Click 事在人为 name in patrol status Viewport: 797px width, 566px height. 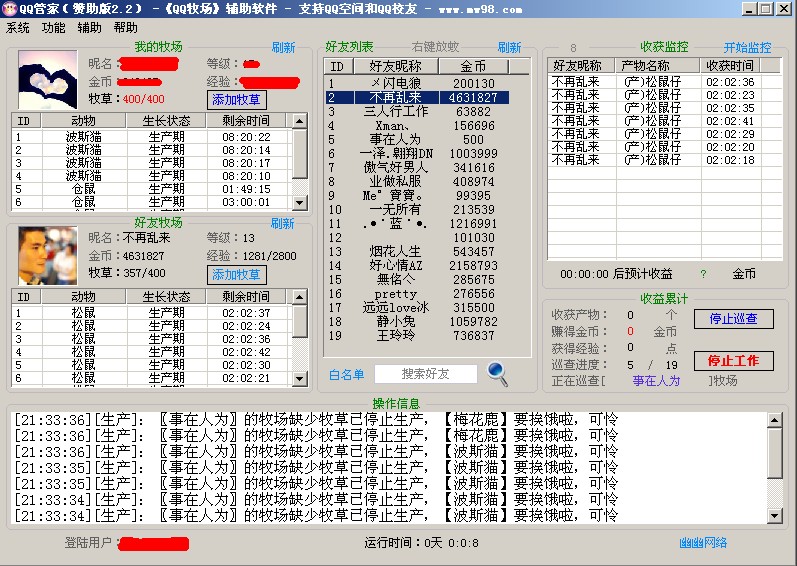656,381
